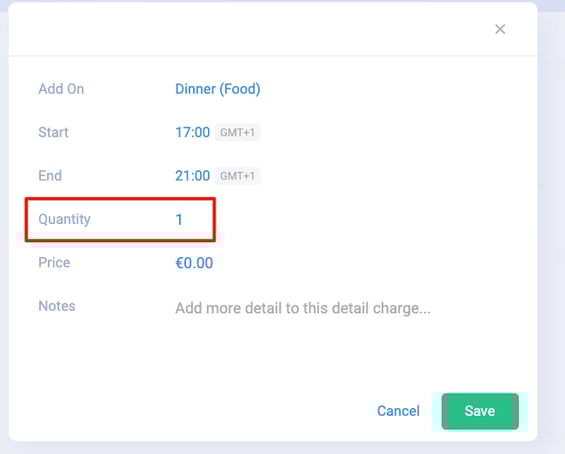Edit the Quantity value 1
Image resolution: width=565 pixels, height=454 pixels.
[179, 219]
